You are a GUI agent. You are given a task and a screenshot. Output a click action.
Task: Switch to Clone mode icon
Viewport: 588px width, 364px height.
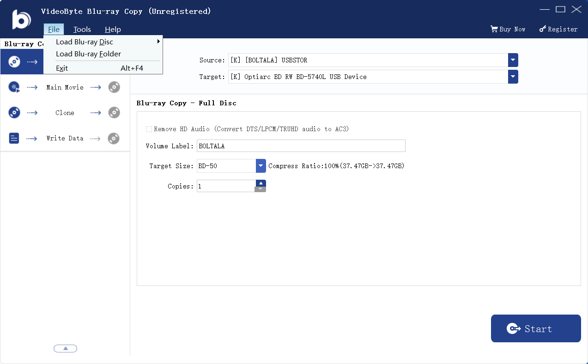[14, 112]
